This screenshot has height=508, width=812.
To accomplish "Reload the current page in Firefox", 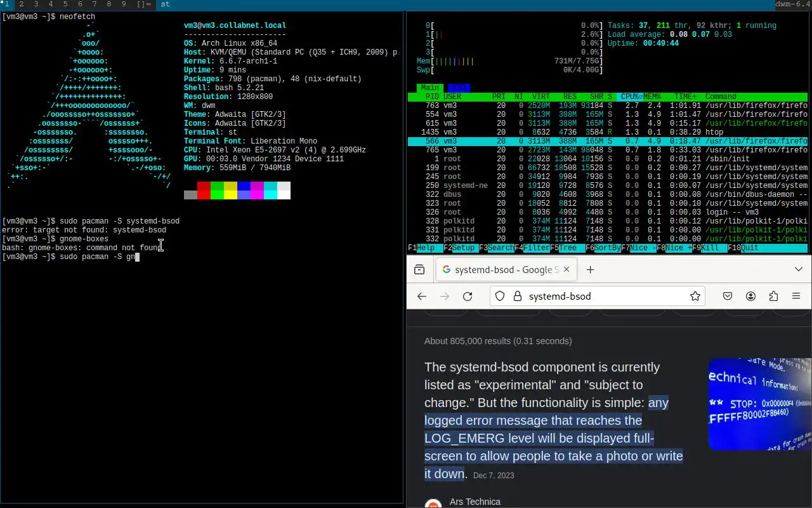I will click(468, 296).
